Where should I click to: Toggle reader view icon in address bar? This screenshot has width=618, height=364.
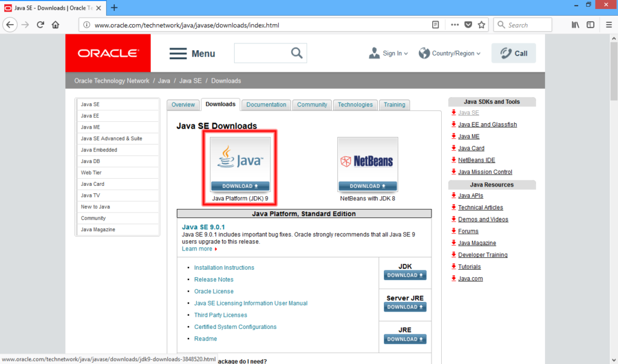coord(436,25)
